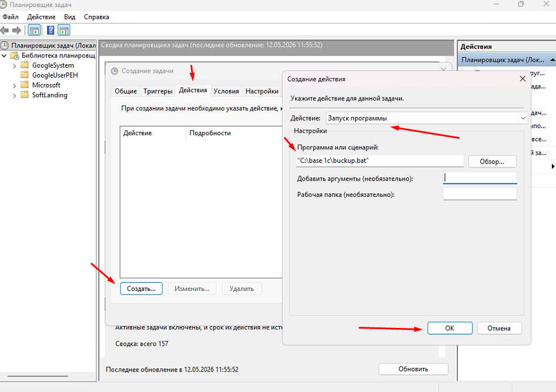Click the Рабочая папка input field
Viewport: 556px width, 392px height.
pyautogui.click(x=480, y=194)
